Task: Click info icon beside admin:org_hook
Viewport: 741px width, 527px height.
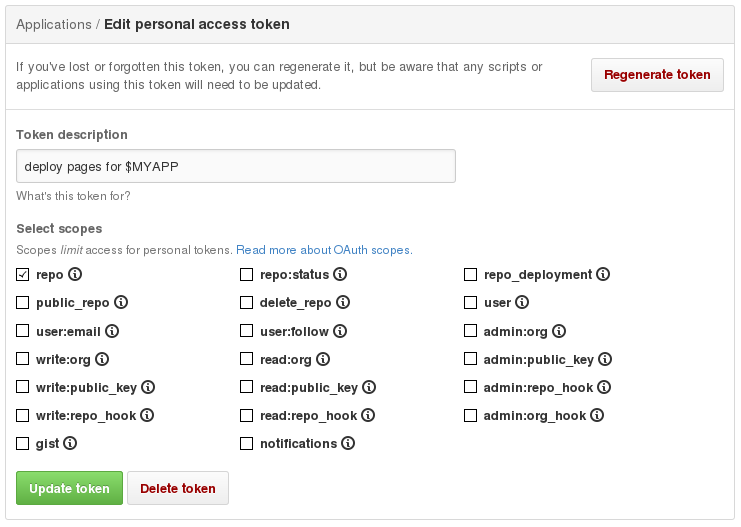Action: [x=596, y=415]
